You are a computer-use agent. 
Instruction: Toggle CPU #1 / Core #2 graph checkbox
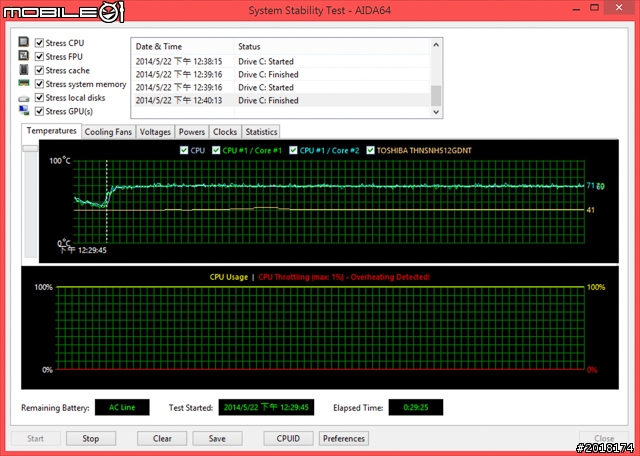pos(293,150)
